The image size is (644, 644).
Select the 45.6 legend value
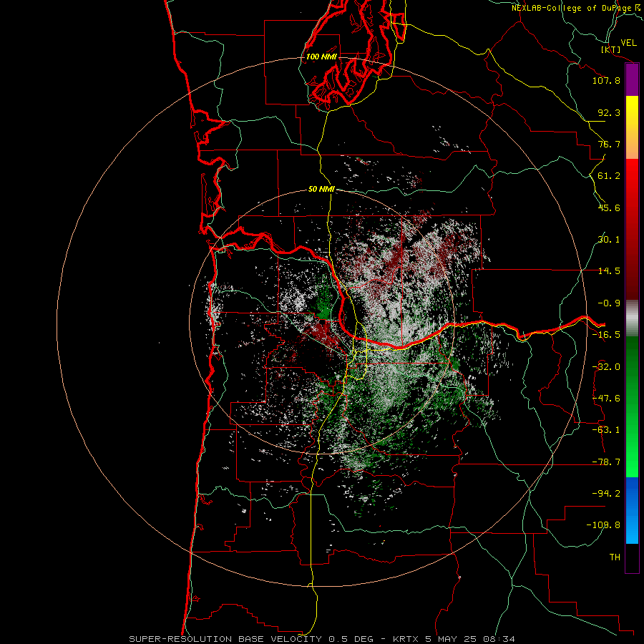(x=609, y=208)
